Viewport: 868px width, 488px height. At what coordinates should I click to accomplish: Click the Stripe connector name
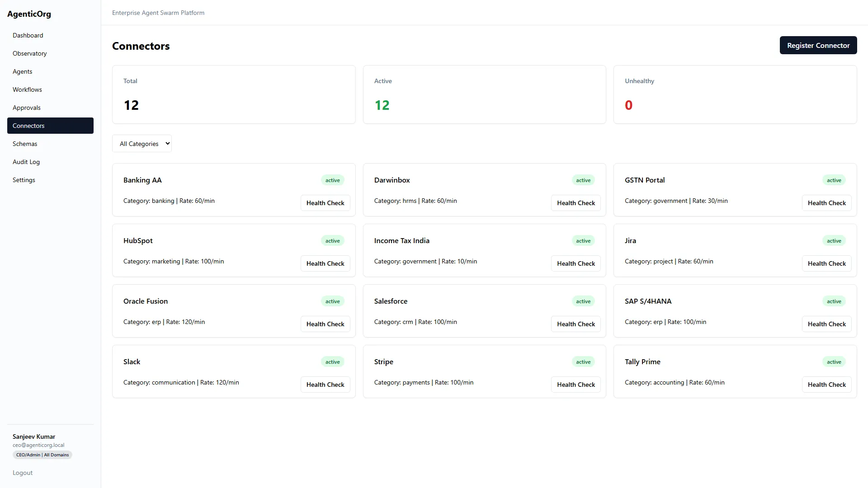pos(384,361)
